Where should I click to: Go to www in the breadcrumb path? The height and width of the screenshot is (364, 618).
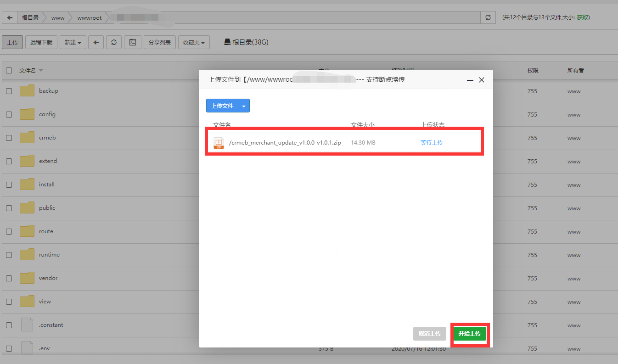58,17
